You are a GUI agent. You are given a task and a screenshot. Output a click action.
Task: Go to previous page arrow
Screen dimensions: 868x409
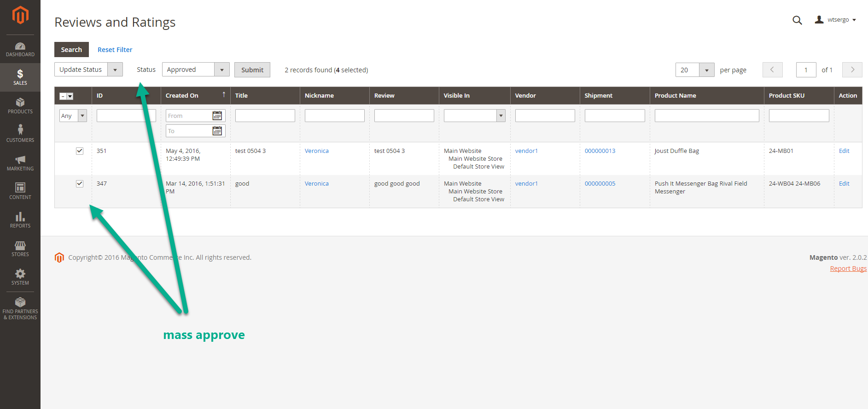772,70
